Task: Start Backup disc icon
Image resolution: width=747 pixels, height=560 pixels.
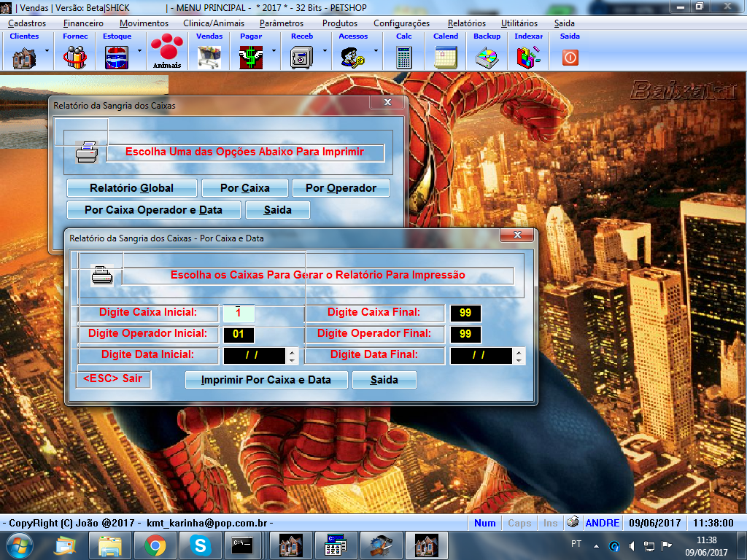Action: pos(487,58)
